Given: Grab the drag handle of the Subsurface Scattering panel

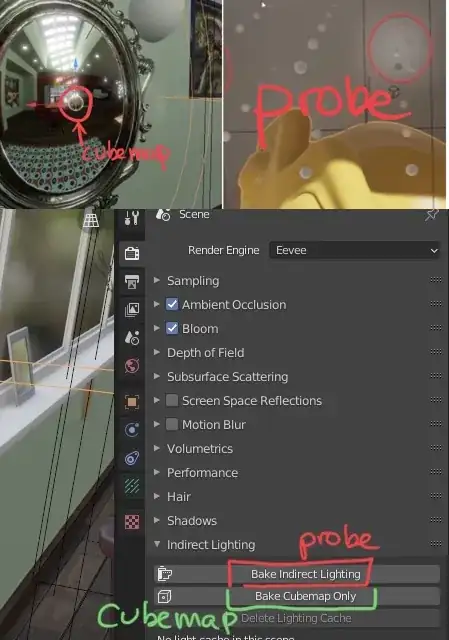Looking at the screenshot, I should click(x=436, y=376).
